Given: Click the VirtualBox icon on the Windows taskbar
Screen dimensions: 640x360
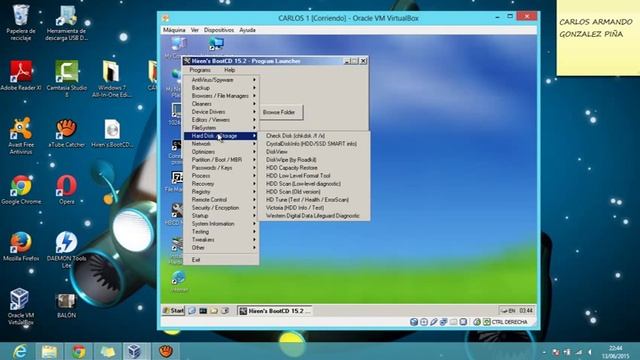Looking at the screenshot, I should [x=135, y=351].
